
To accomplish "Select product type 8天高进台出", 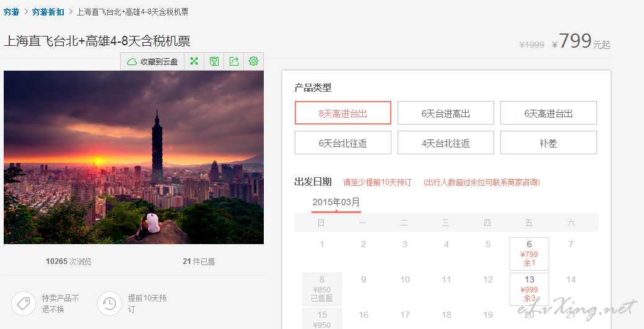I will pos(343,113).
